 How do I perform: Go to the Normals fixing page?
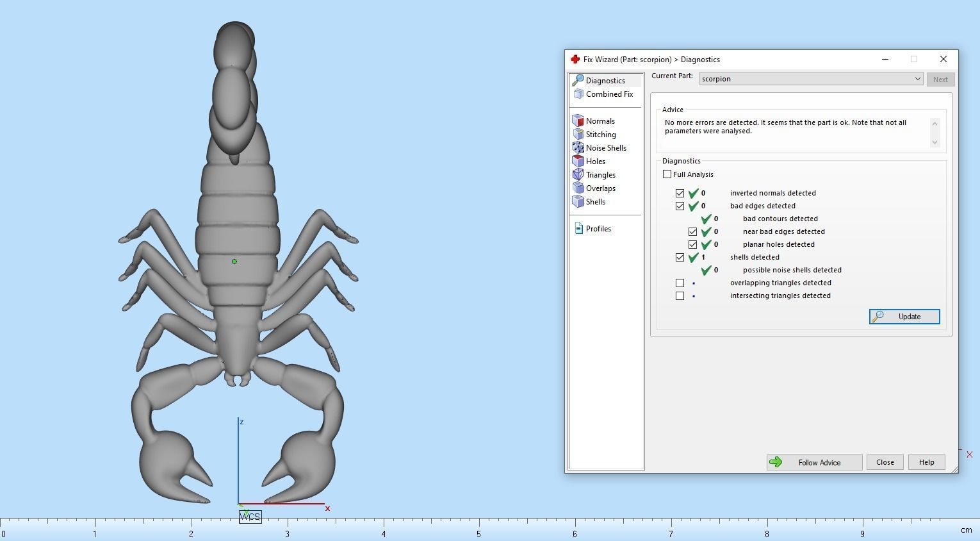point(600,121)
